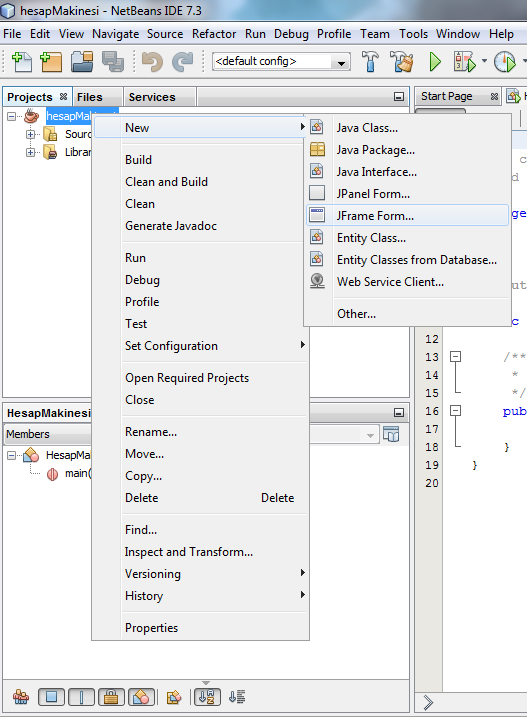Click the Undo arrow icon
The width and height of the screenshot is (527, 717).
pos(152,62)
